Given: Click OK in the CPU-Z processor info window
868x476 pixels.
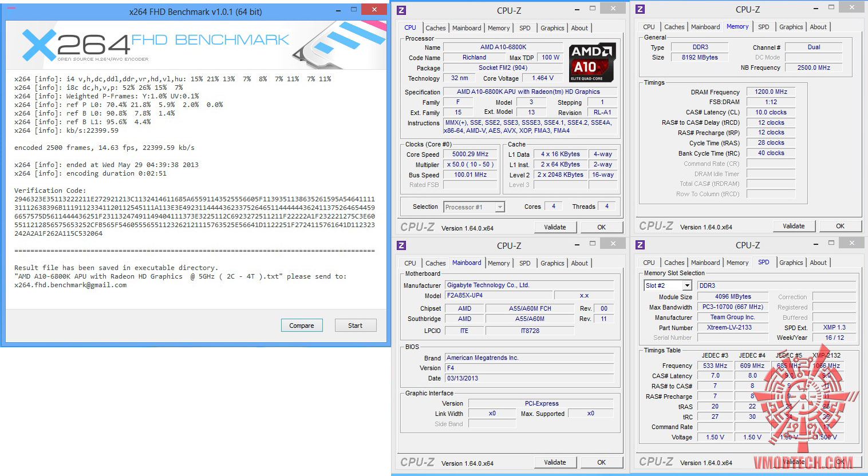Looking at the screenshot, I should click(x=602, y=227).
